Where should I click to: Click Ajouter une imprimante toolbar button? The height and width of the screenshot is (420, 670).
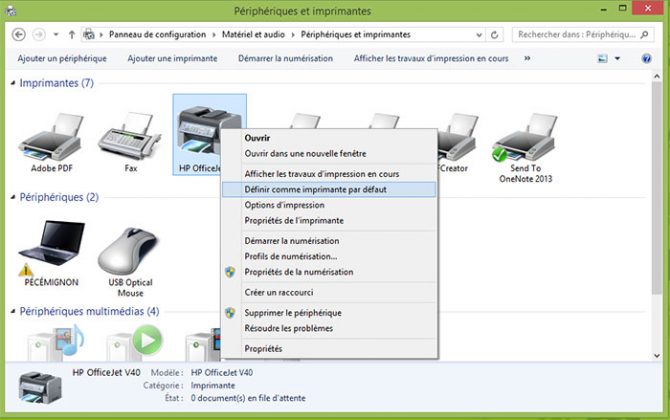172,59
